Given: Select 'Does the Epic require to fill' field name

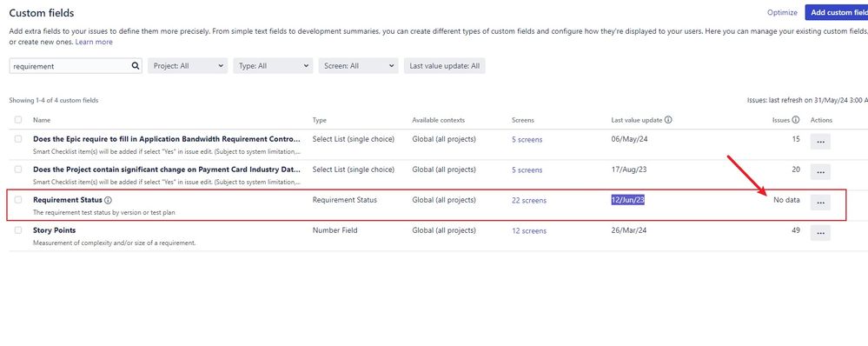Looking at the screenshot, I should point(167,139).
